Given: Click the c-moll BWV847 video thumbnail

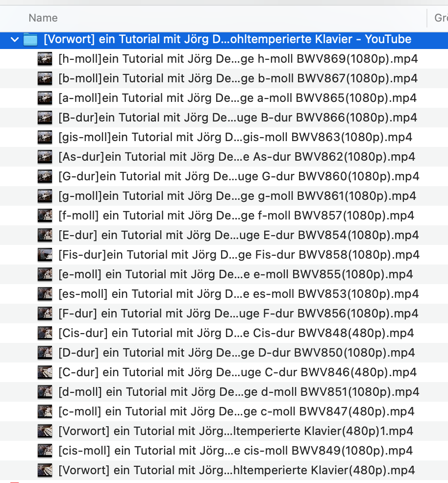Looking at the screenshot, I should pos(45,411).
